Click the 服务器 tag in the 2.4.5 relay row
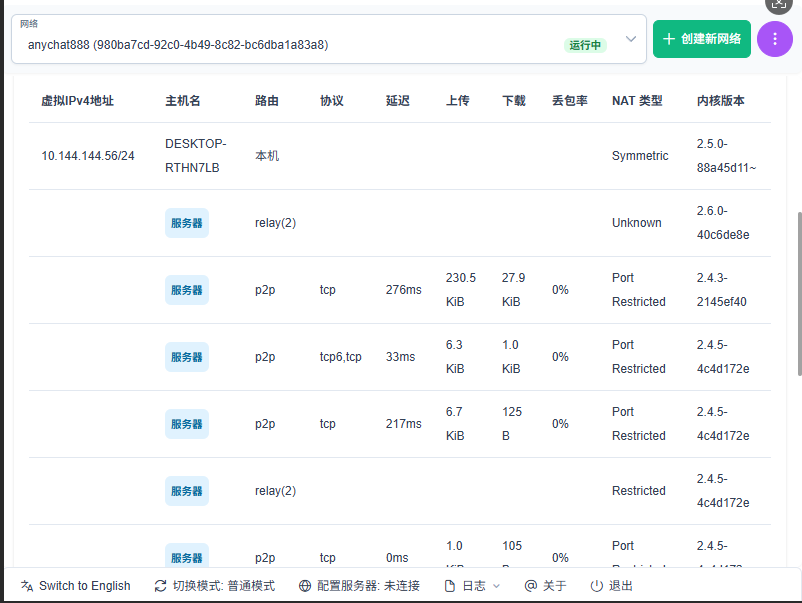Viewport: 802px width, 603px height. point(187,491)
